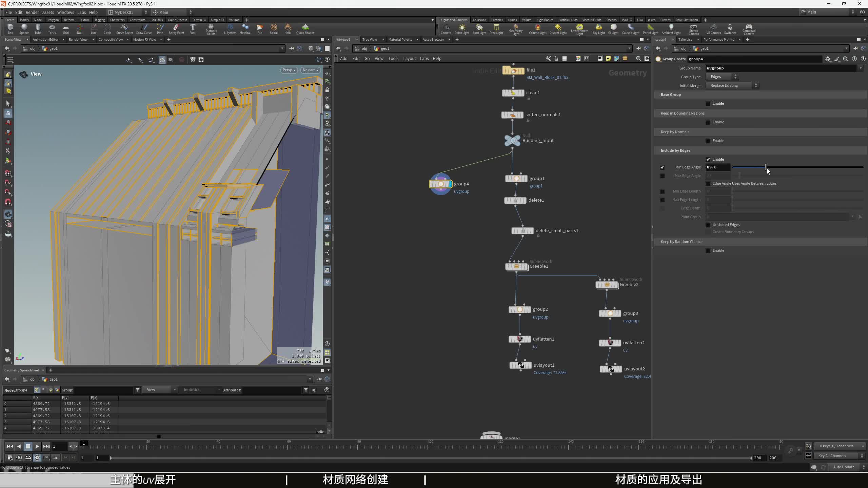Toggle the Min Edge Angle checkbox
This screenshot has height=488, width=868.
pos(662,167)
